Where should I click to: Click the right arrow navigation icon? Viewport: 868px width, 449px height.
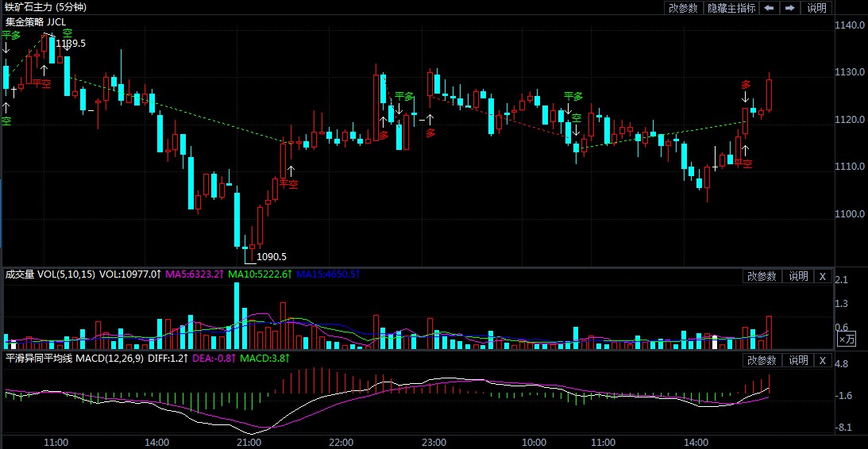click(790, 8)
